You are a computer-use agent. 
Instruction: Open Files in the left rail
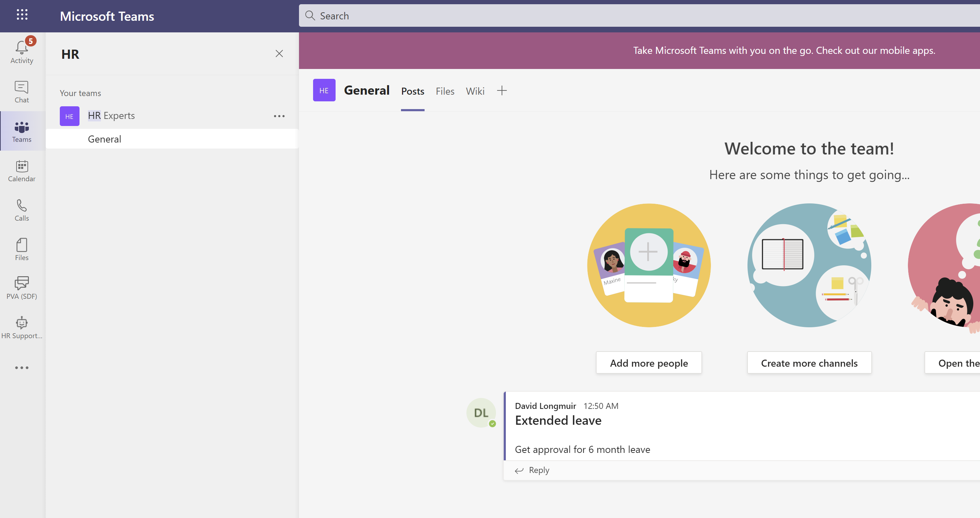point(22,249)
